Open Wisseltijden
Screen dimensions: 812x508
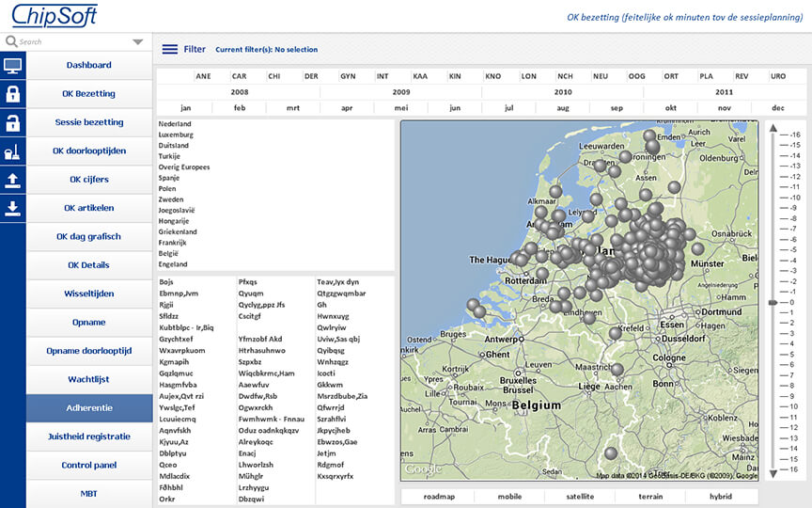pos(89,294)
